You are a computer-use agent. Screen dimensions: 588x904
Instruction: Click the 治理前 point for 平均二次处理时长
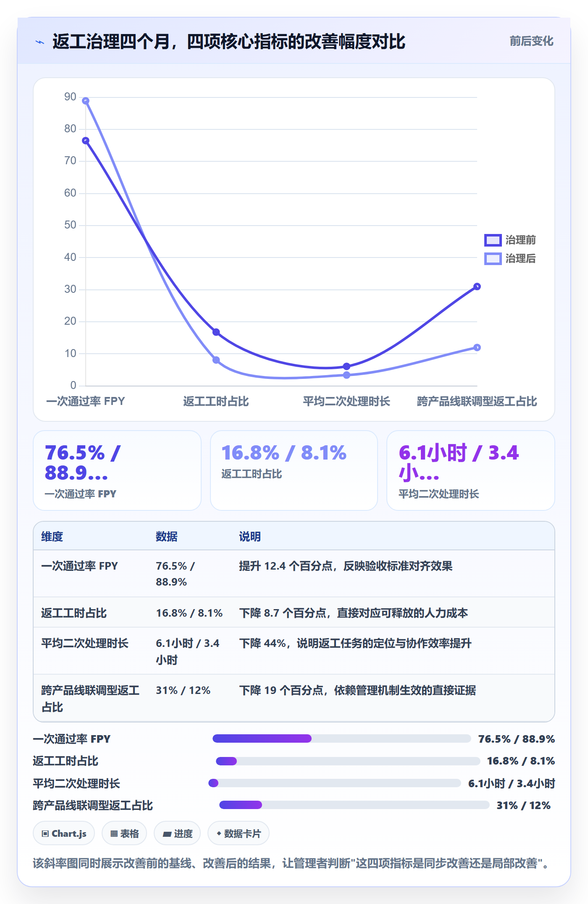pos(346,366)
